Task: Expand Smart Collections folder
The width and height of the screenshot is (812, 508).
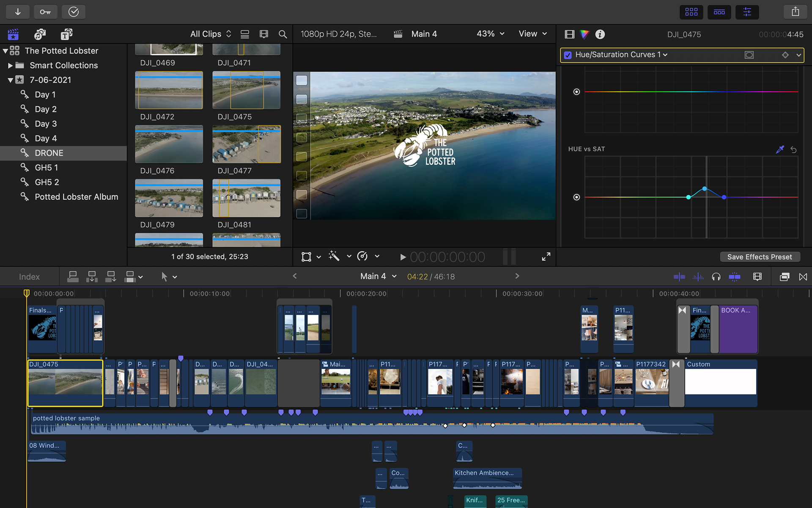Action: click(x=10, y=66)
